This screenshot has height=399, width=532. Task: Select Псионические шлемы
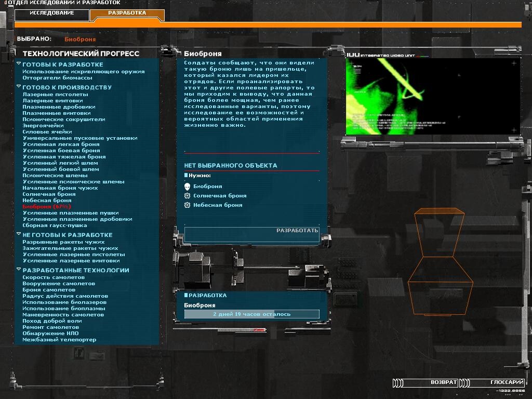[55, 176]
